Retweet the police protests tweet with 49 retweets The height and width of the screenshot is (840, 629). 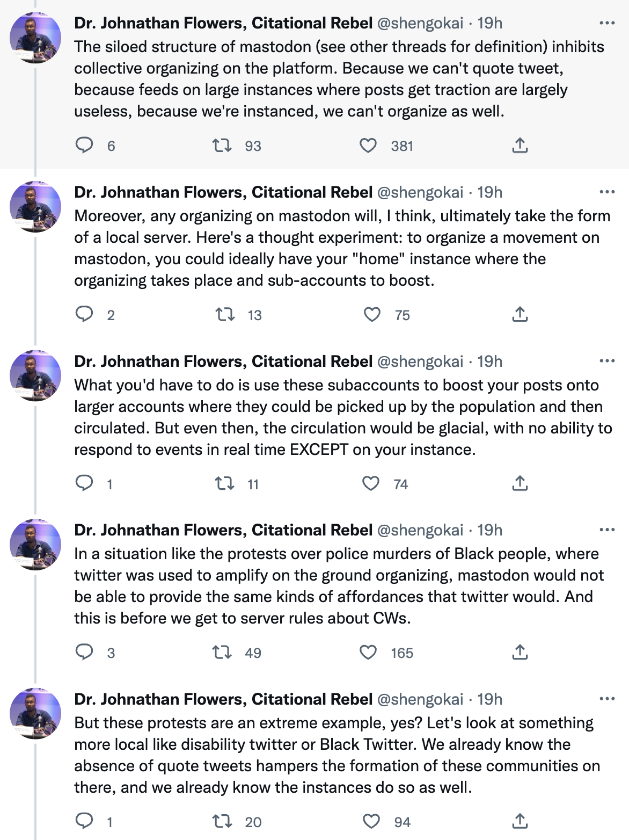pos(222,653)
